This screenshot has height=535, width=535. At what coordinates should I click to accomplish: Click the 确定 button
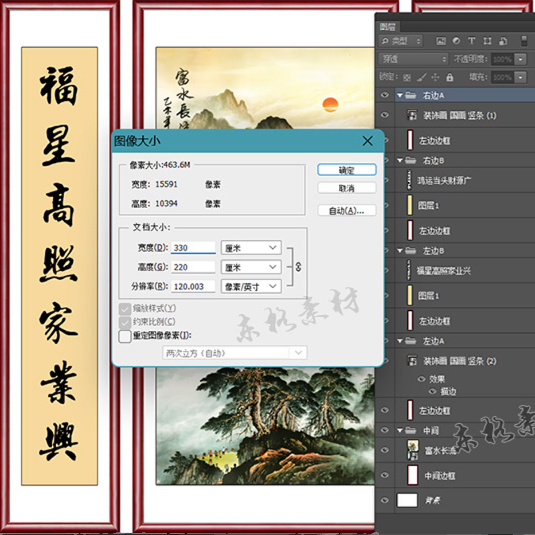click(x=347, y=170)
